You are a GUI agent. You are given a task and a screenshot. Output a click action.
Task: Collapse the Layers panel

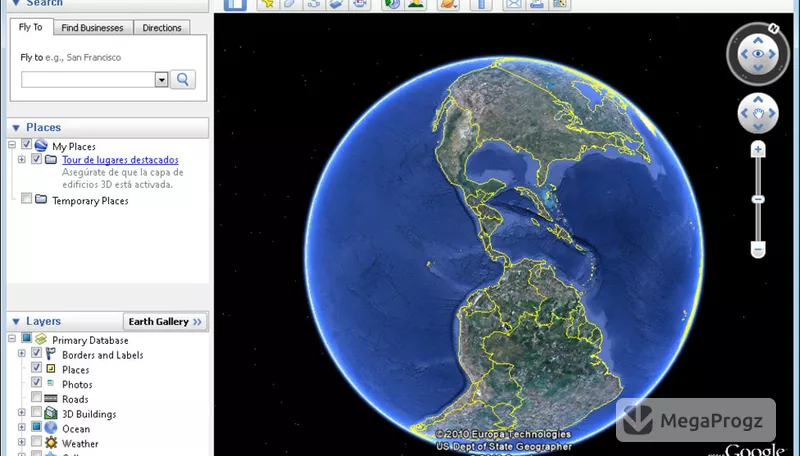(x=16, y=321)
